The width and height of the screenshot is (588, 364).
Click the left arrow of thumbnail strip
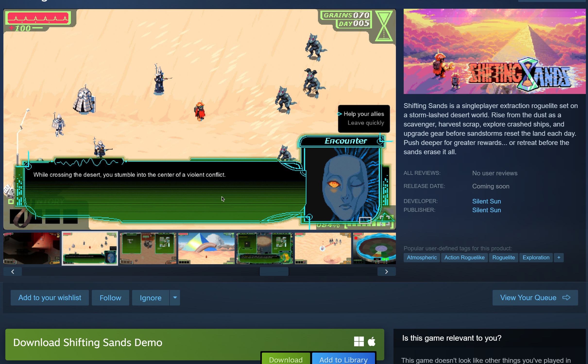[x=13, y=271]
